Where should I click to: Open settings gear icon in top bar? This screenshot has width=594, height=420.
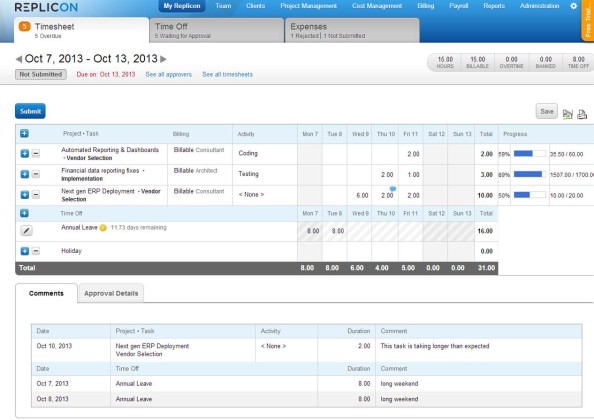574,6
